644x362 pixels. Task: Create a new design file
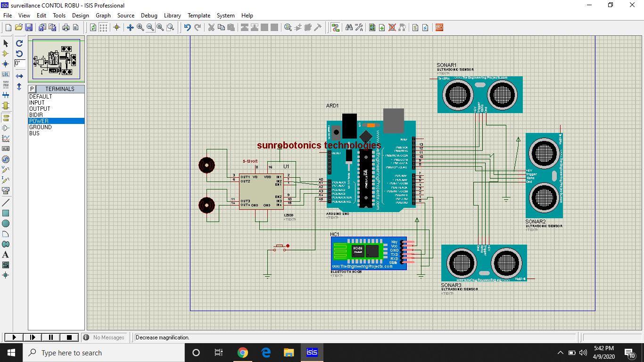coord(8,27)
